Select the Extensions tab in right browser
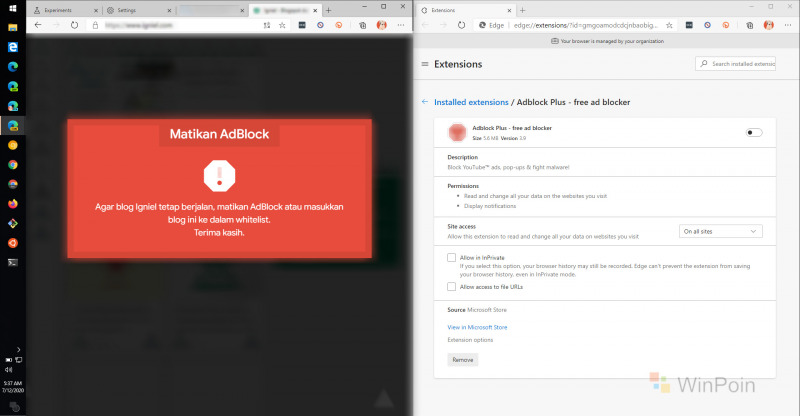The image size is (800, 416). pos(465,10)
